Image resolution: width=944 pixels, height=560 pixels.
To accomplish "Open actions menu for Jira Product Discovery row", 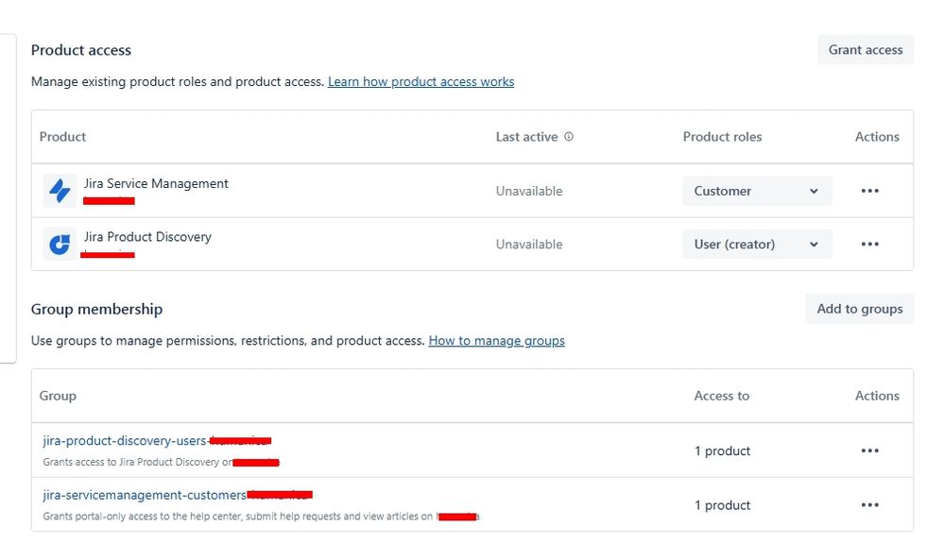I will (869, 245).
